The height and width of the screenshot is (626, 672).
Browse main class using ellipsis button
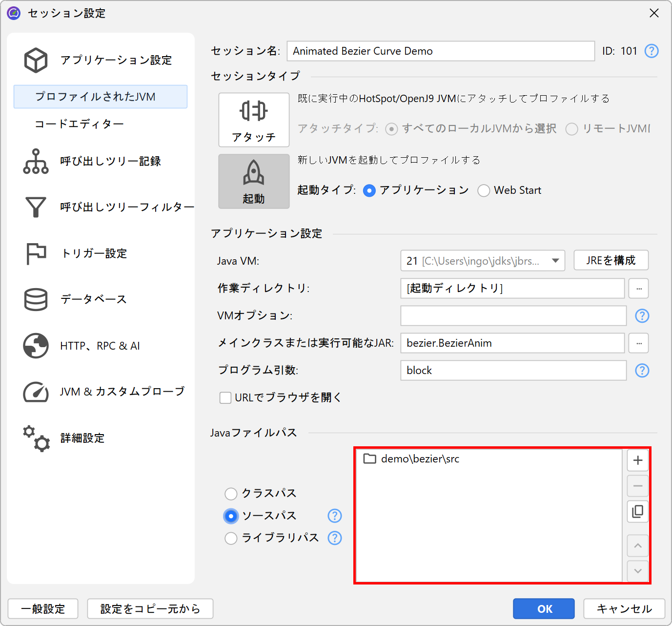point(638,343)
